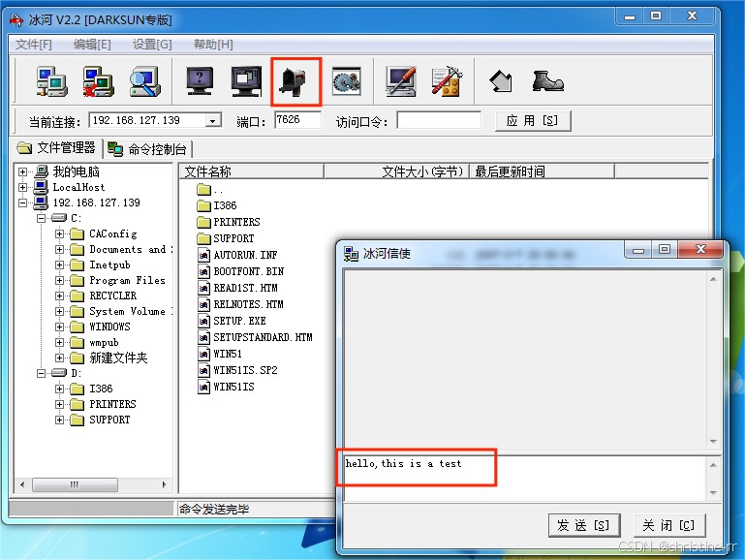Open the 文件[F] menu
The width and height of the screenshot is (745, 560).
(33, 45)
